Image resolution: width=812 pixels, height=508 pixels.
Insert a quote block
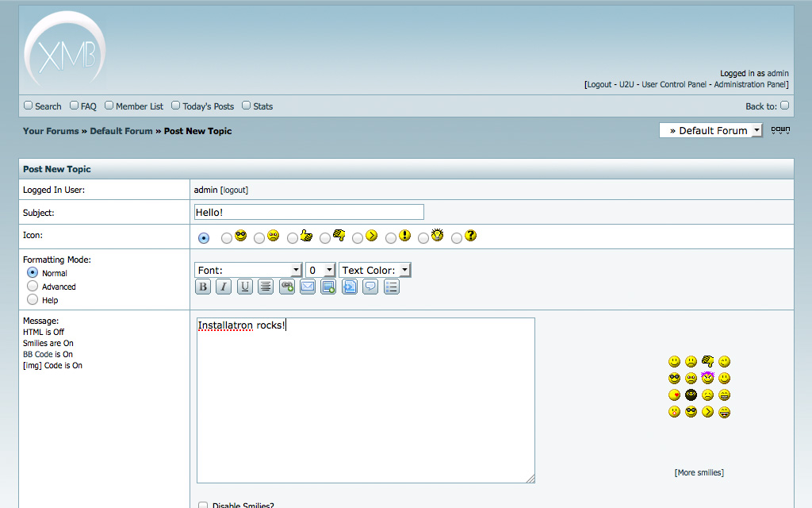(x=370, y=287)
